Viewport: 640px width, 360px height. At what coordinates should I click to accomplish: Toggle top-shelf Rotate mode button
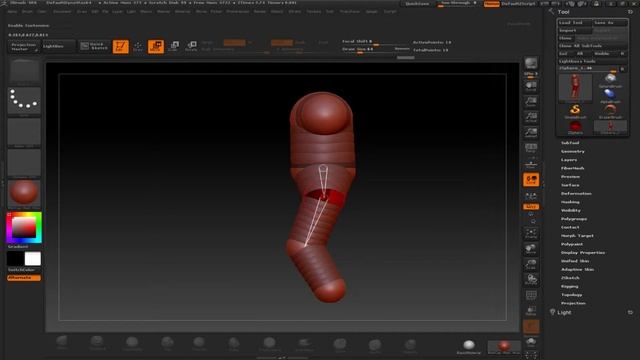191,46
